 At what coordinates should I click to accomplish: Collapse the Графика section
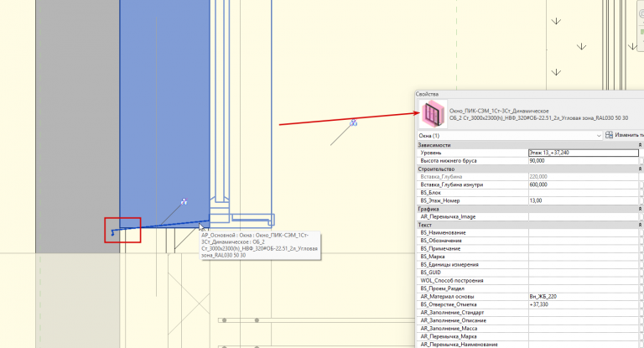(x=640, y=209)
